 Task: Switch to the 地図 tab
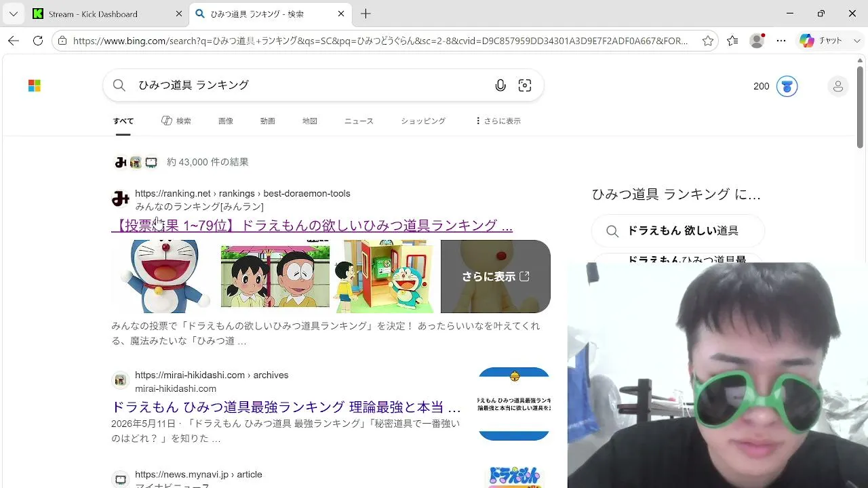point(310,121)
